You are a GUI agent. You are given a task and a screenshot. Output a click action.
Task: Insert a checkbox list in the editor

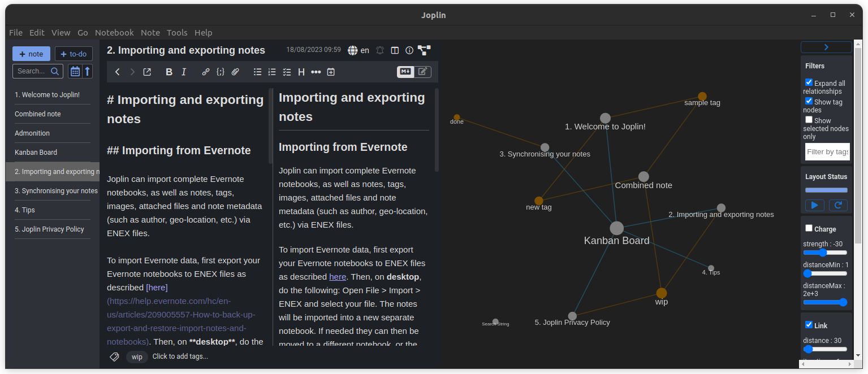point(287,72)
